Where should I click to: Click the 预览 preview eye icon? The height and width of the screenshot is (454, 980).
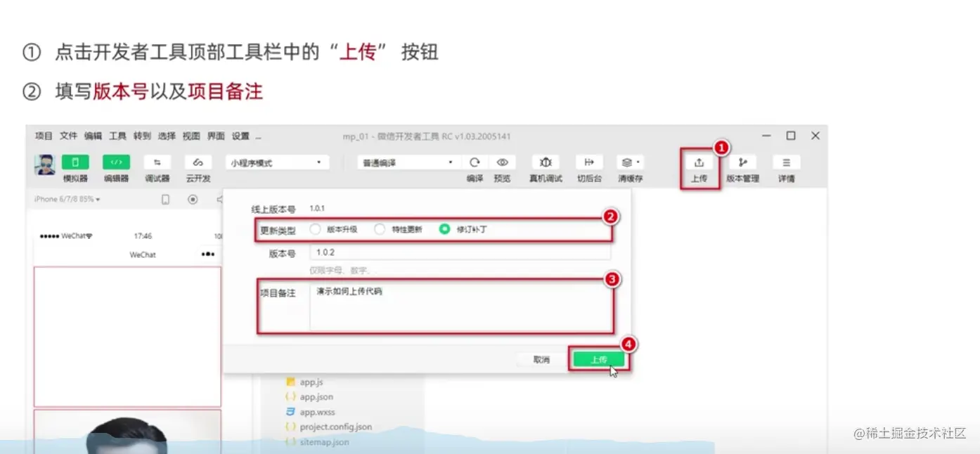coord(502,162)
